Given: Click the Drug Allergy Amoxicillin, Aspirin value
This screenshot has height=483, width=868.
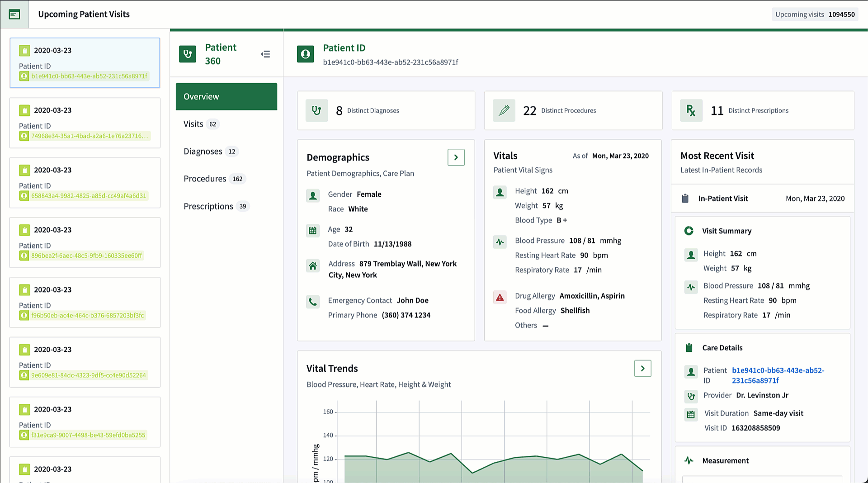Looking at the screenshot, I should 592,296.
